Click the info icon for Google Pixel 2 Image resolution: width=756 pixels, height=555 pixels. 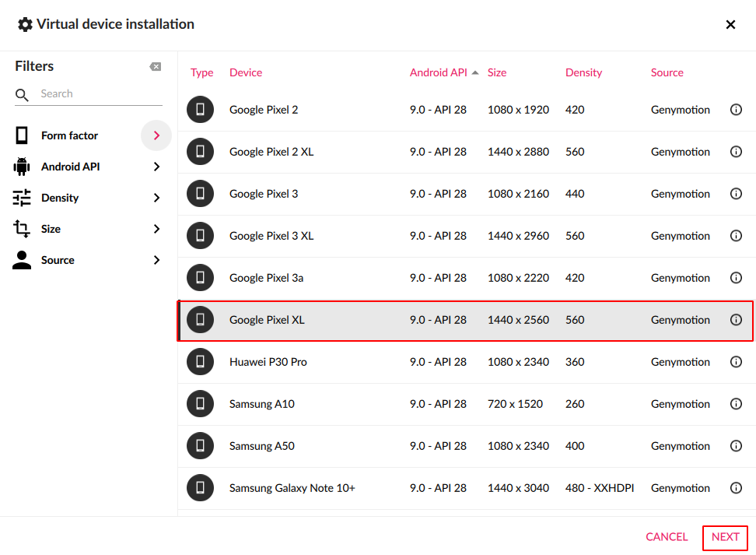[x=736, y=110]
